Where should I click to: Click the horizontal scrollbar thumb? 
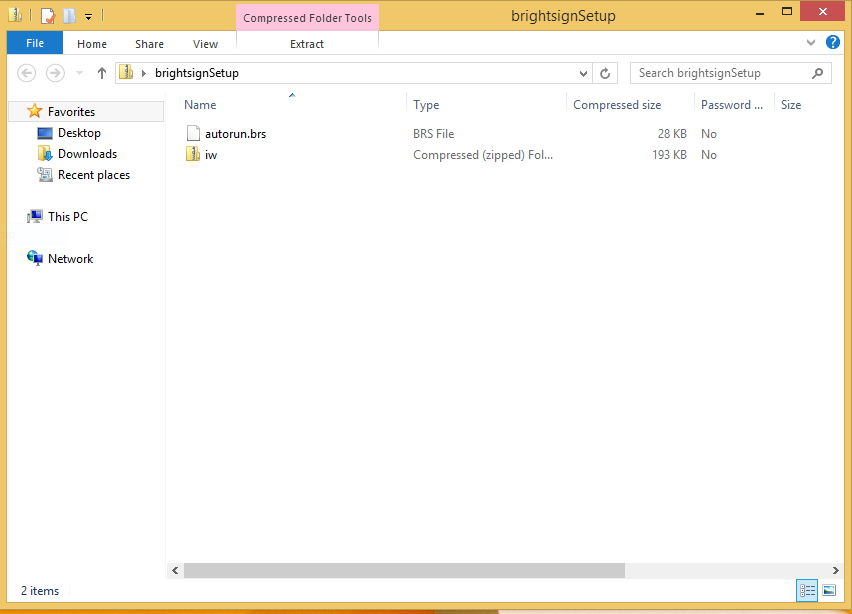[x=404, y=571]
